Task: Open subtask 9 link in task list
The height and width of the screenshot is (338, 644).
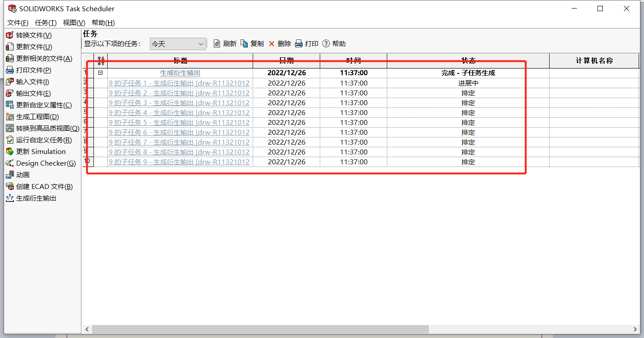Action: point(179,162)
